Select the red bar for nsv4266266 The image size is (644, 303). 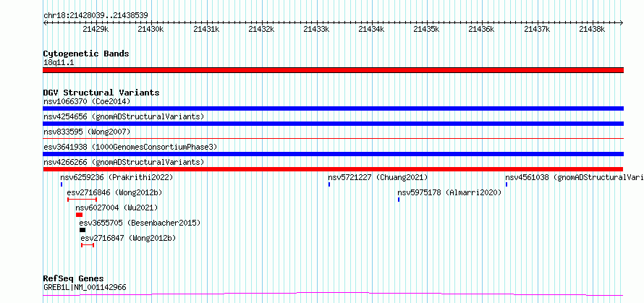click(333, 169)
